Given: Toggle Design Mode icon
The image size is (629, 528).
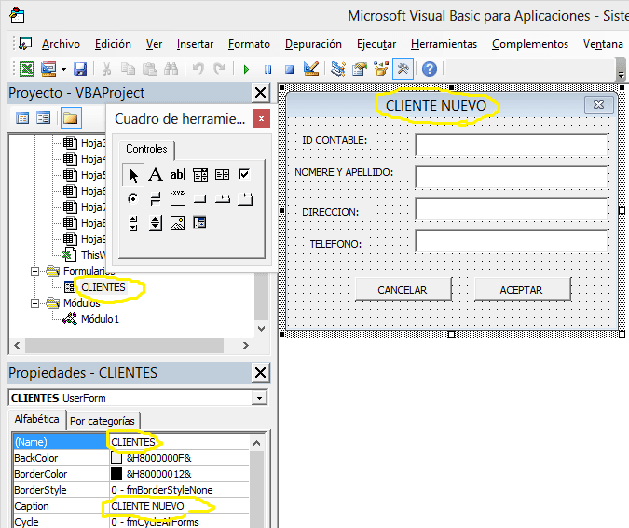Looking at the screenshot, I should pos(311,69).
